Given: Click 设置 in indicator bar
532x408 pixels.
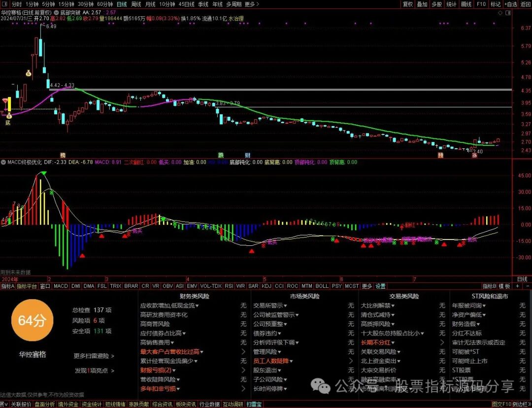Looking at the screenshot, I should (380, 286).
